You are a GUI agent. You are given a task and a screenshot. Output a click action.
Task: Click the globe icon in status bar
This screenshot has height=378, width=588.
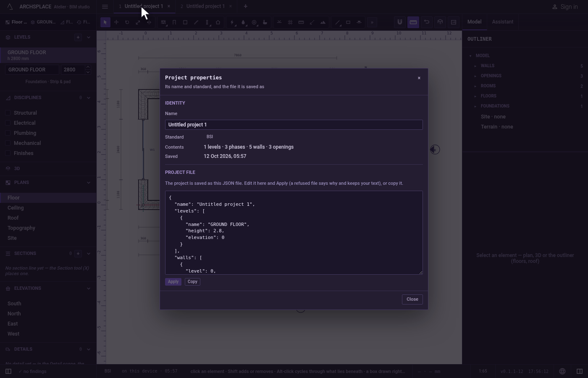(562, 371)
